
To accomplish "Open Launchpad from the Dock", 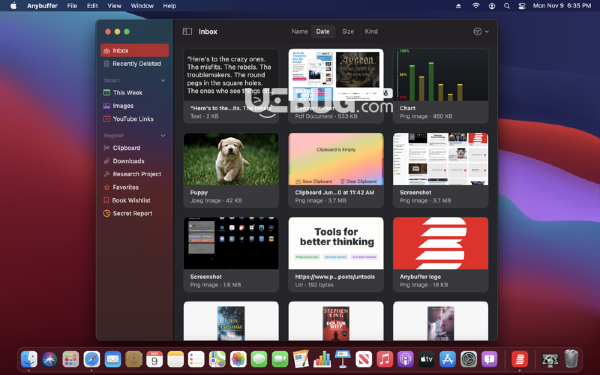I will pyautogui.click(x=71, y=359).
